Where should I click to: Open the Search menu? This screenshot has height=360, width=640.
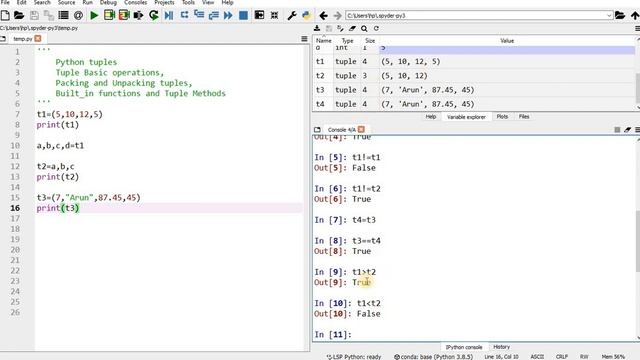pyautogui.click(x=42, y=2)
